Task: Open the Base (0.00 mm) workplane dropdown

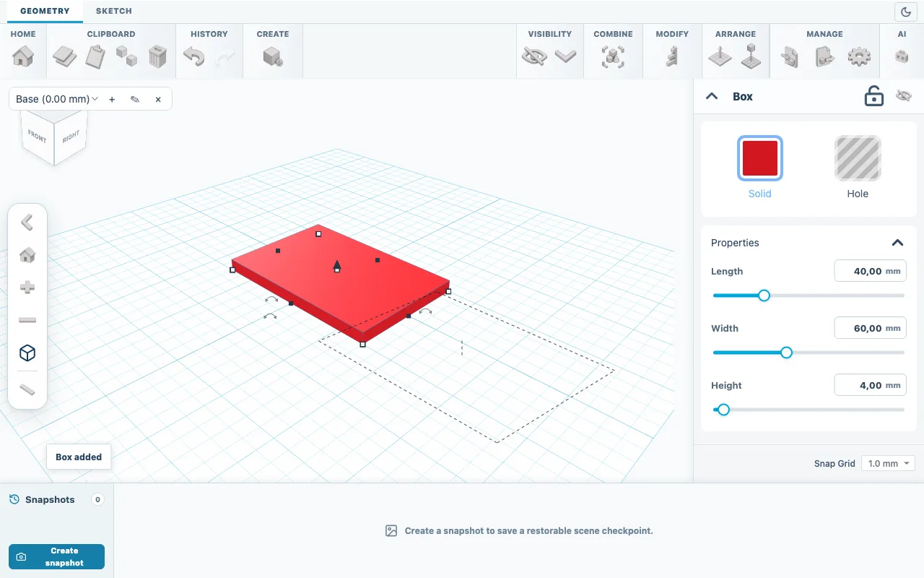Action: (57, 99)
